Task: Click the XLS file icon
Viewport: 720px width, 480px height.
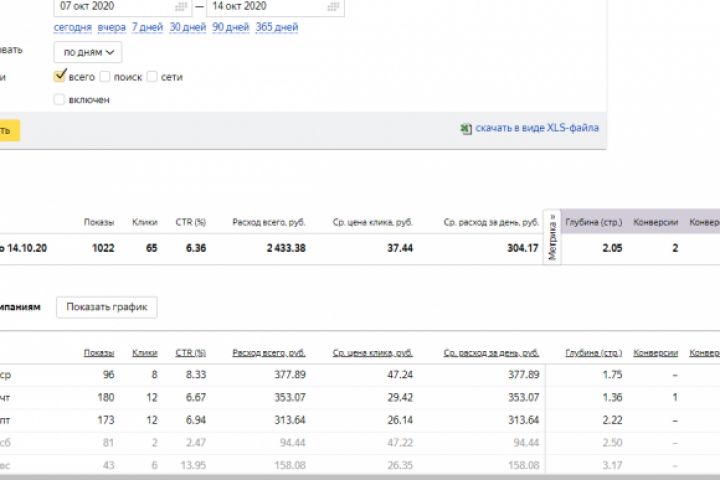Action: point(466,129)
